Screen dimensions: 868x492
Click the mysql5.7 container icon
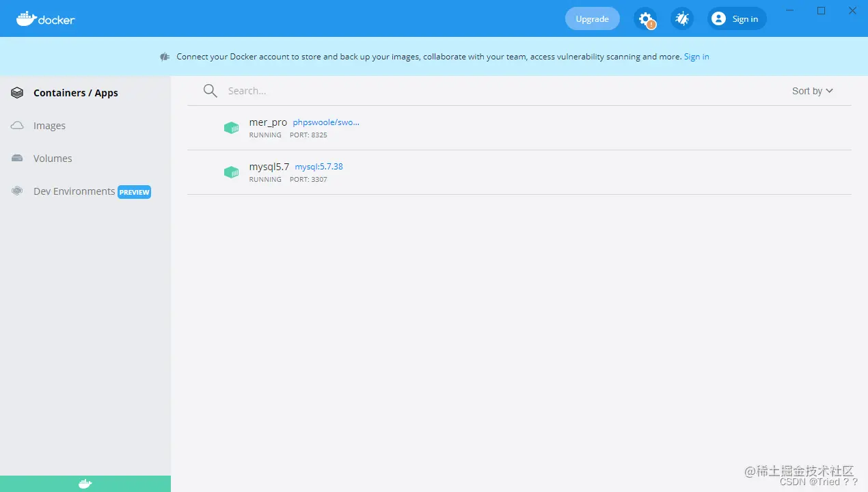(x=231, y=172)
